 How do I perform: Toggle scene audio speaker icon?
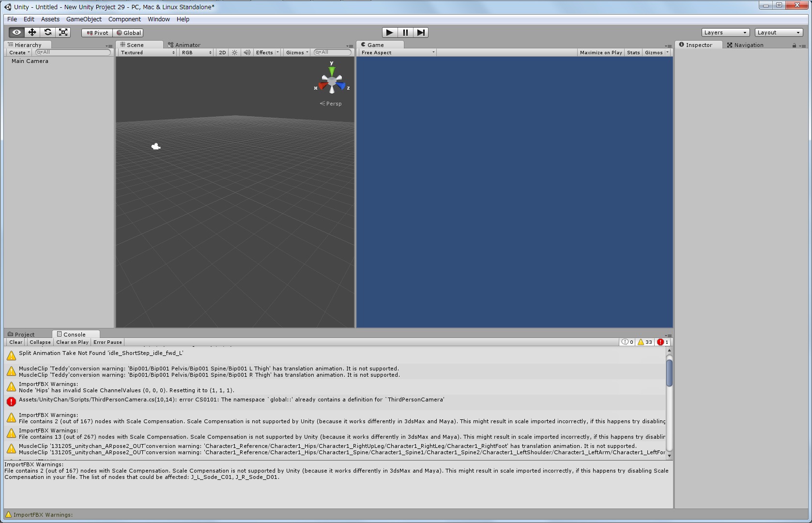[x=247, y=52]
